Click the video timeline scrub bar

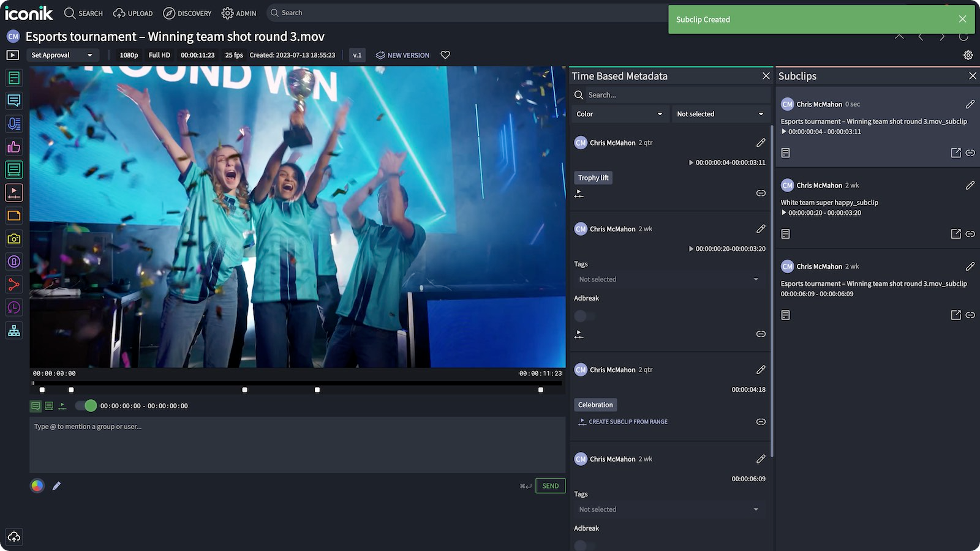(x=297, y=383)
